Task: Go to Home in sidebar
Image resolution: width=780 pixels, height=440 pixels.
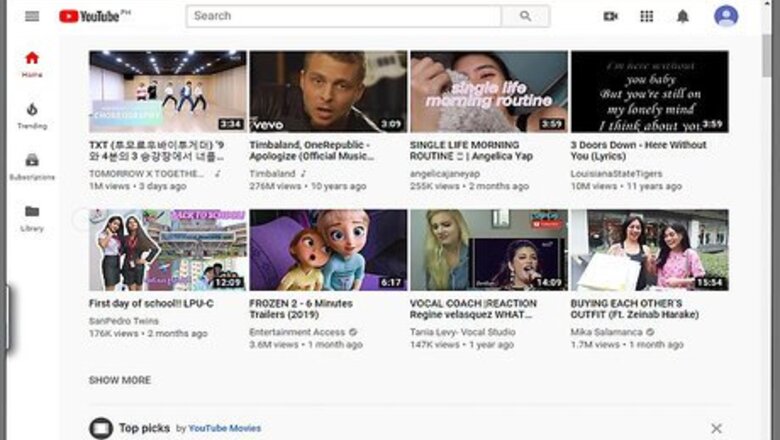Action: (32, 64)
